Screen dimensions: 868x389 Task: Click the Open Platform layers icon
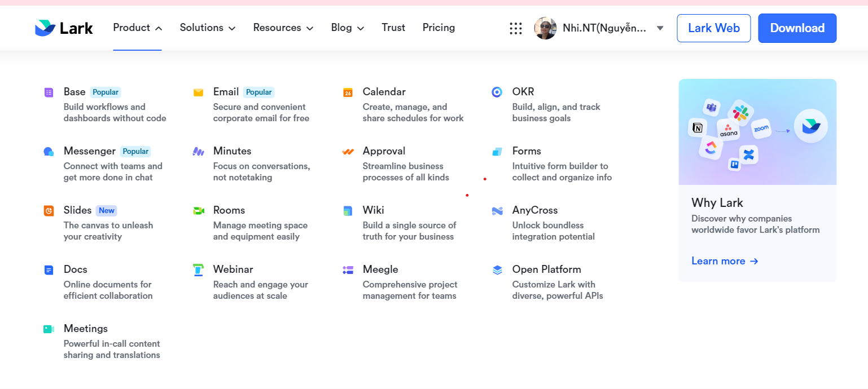(x=497, y=270)
